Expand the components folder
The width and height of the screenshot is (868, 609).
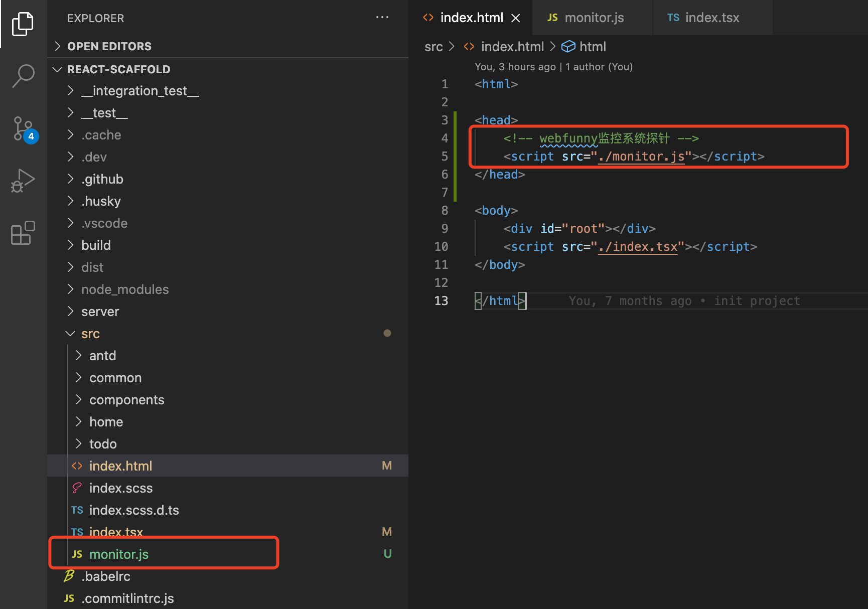pos(126,400)
